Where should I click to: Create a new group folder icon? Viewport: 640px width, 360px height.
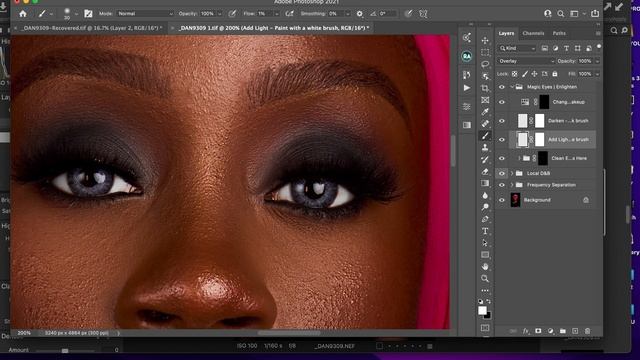[562, 331]
